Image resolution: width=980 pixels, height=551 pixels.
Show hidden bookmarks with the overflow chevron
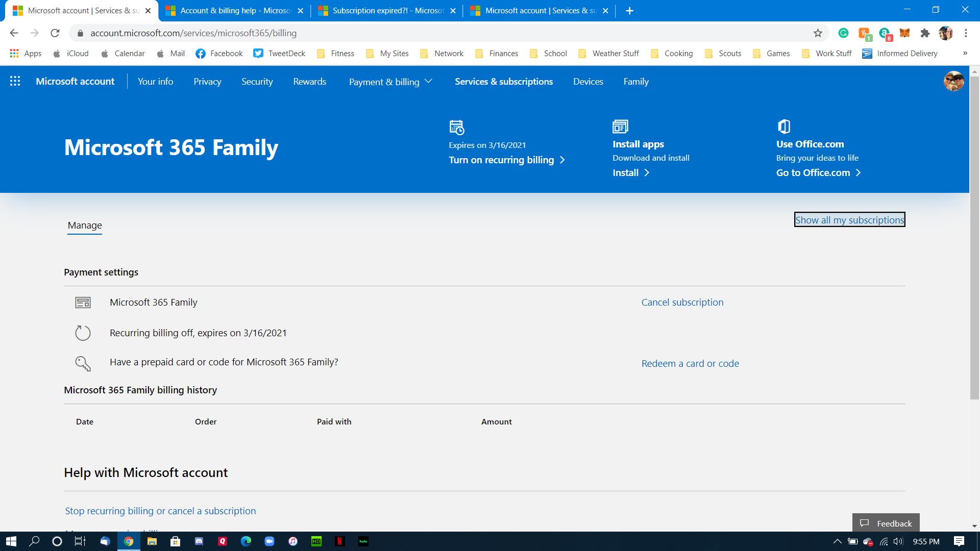click(x=965, y=53)
